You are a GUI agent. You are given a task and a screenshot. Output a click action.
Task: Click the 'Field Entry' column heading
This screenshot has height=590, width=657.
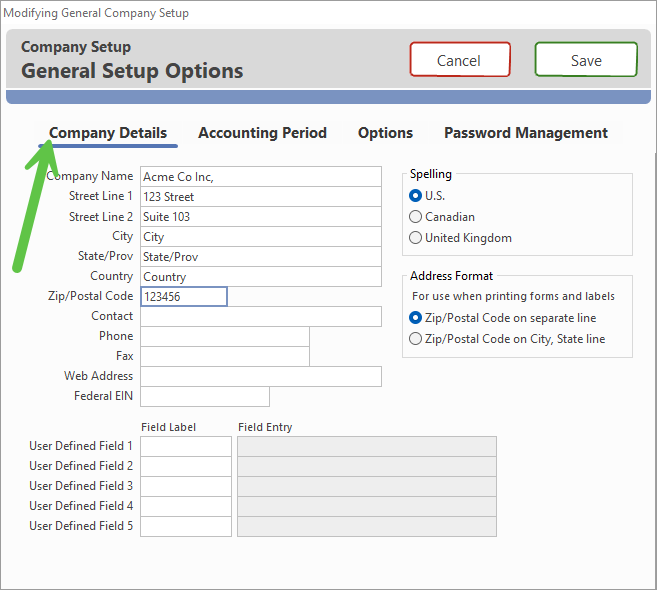click(265, 427)
